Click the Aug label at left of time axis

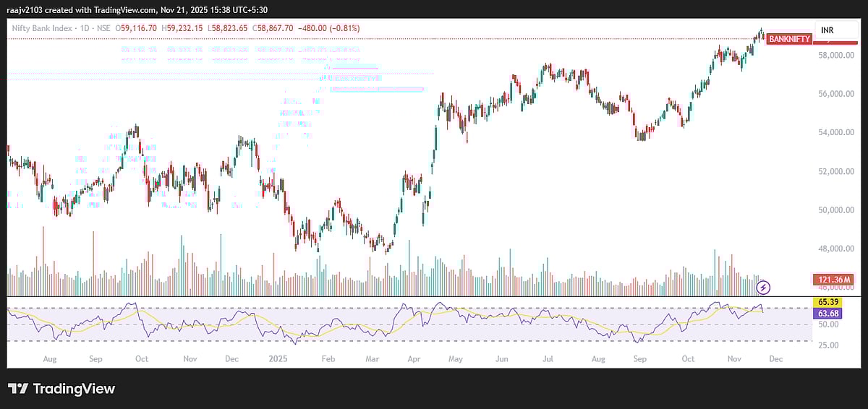[50, 358]
